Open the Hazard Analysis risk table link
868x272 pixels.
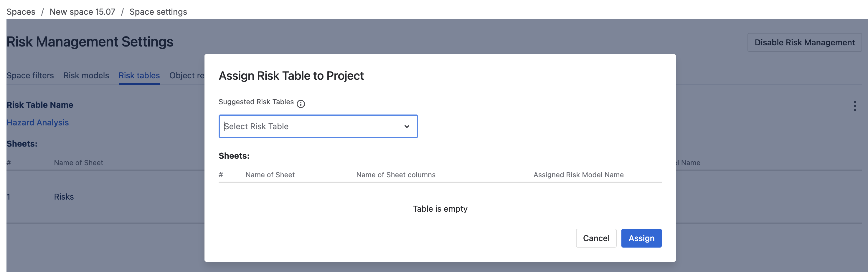38,122
